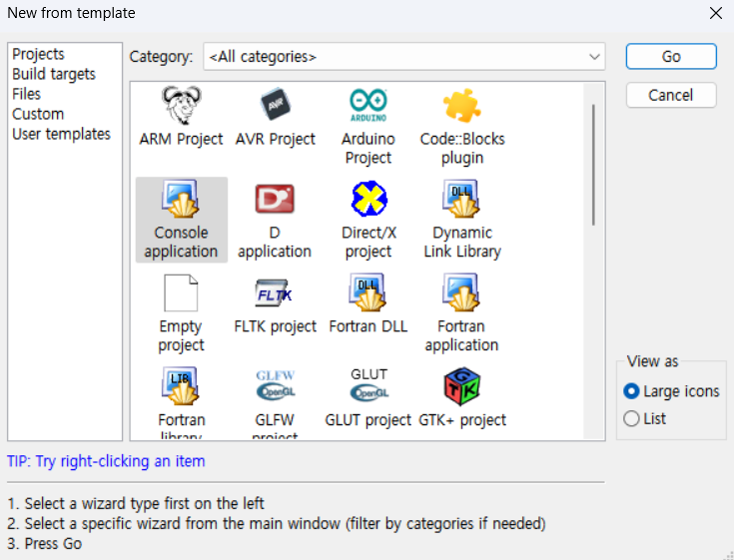Close the New from template dialog
The width and height of the screenshot is (734, 560).
tap(716, 13)
